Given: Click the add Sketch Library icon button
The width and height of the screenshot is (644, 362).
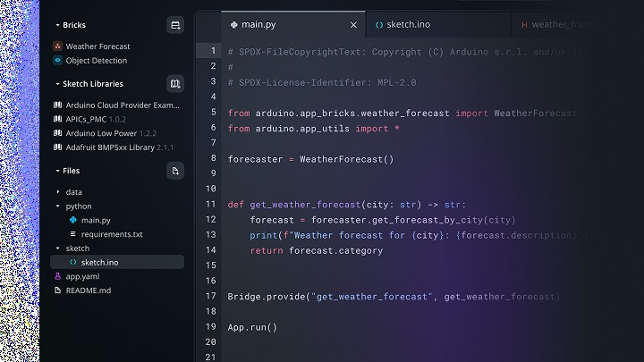Looking at the screenshot, I should [175, 84].
